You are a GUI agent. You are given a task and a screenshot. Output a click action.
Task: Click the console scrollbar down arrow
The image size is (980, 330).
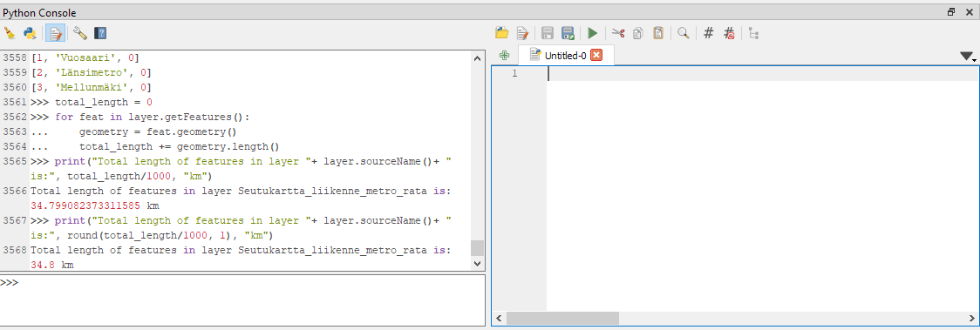478,264
